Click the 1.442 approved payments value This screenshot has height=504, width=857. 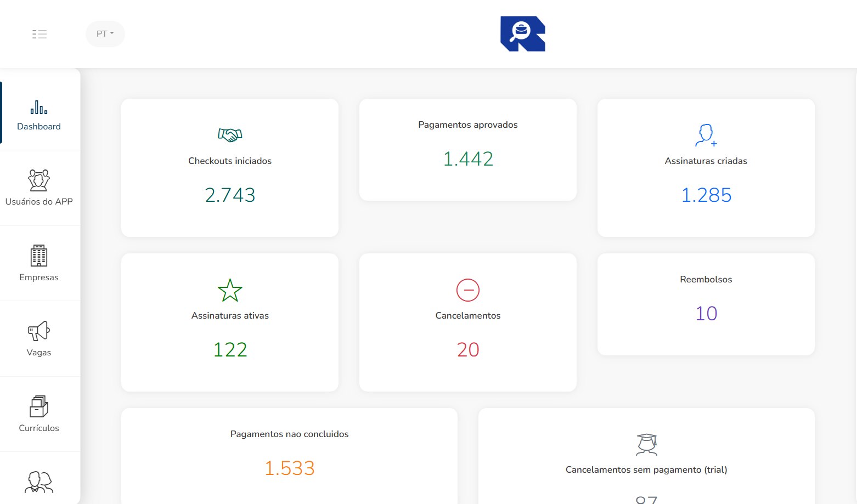tap(468, 158)
